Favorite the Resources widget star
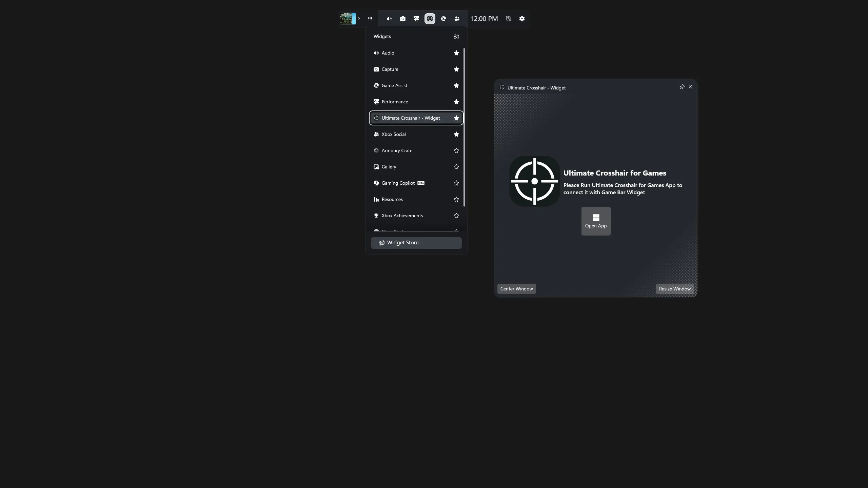The height and width of the screenshot is (488, 868). [456, 199]
